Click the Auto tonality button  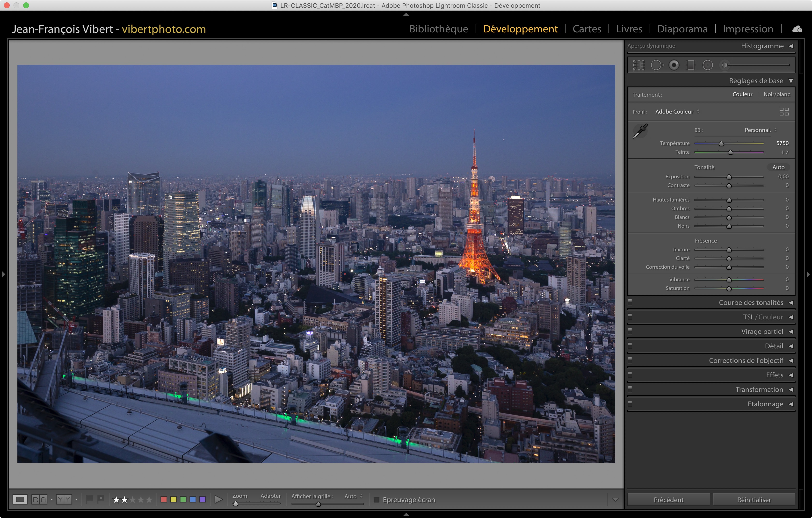(778, 167)
